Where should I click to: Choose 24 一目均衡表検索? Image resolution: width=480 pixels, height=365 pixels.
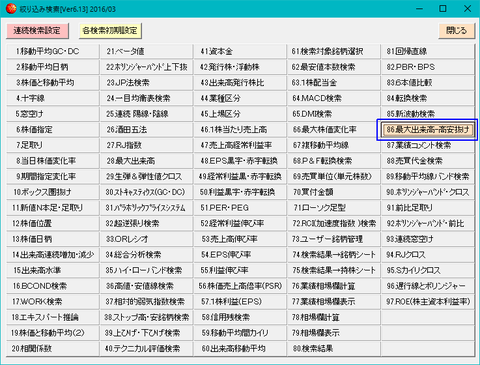coord(146,98)
